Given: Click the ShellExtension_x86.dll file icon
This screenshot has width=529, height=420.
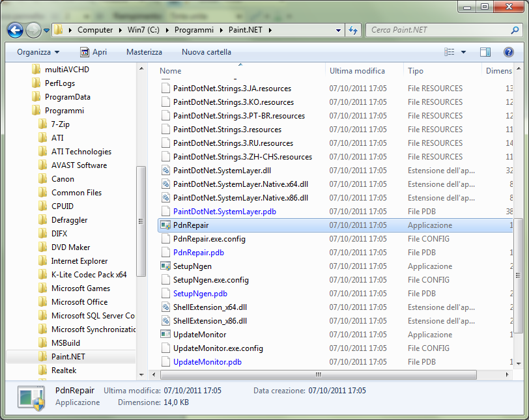Looking at the screenshot, I should (x=165, y=320).
